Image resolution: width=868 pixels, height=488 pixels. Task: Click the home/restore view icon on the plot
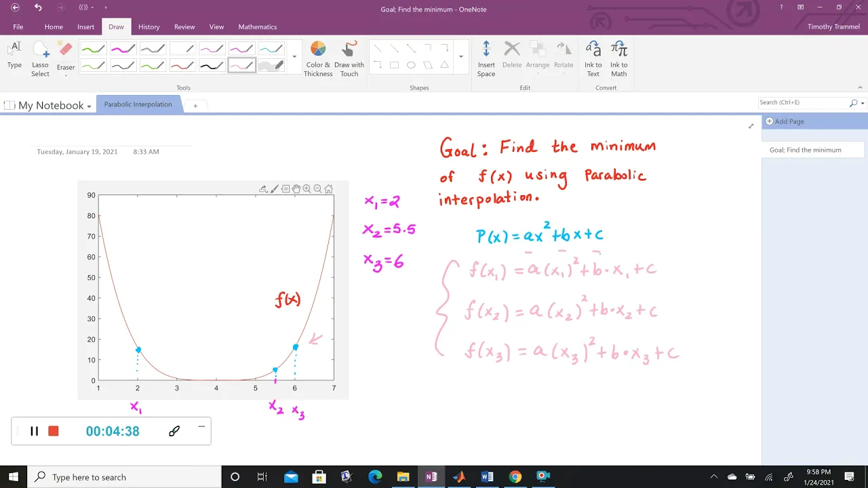(329, 189)
